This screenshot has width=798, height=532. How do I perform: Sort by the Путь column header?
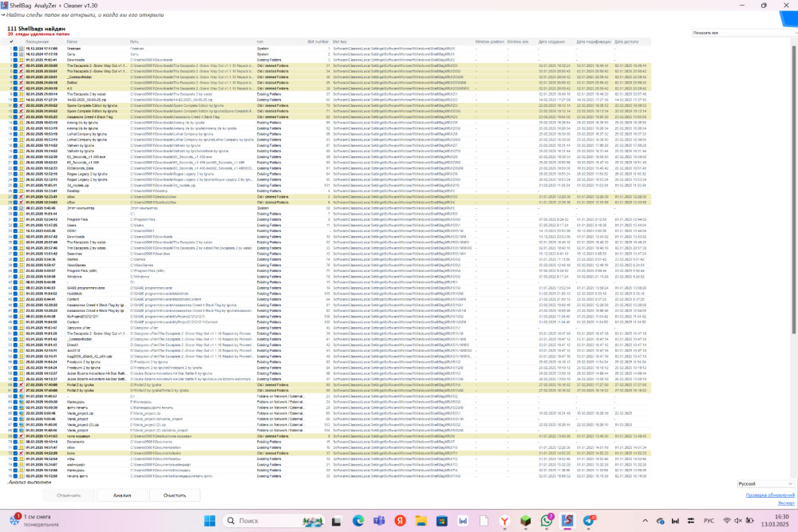(134, 41)
